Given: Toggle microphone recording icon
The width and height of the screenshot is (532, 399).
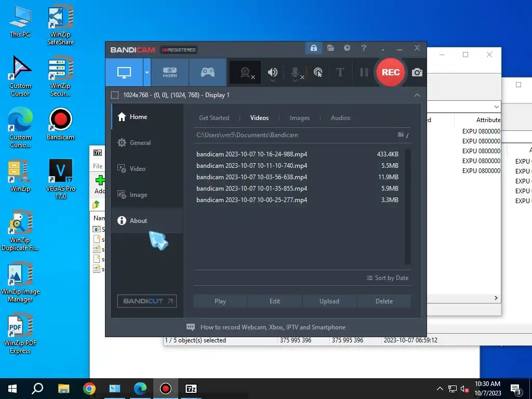Looking at the screenshot, I should click(295, 73).
